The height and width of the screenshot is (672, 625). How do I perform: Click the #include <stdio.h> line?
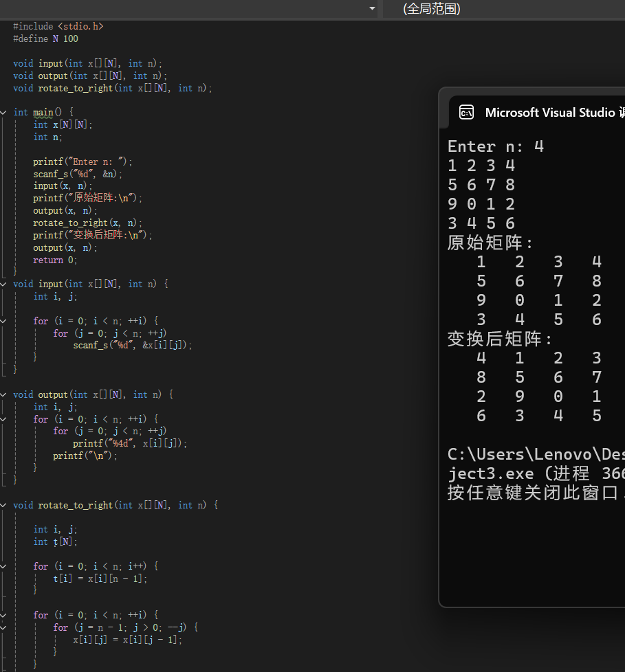pos(58,27)
